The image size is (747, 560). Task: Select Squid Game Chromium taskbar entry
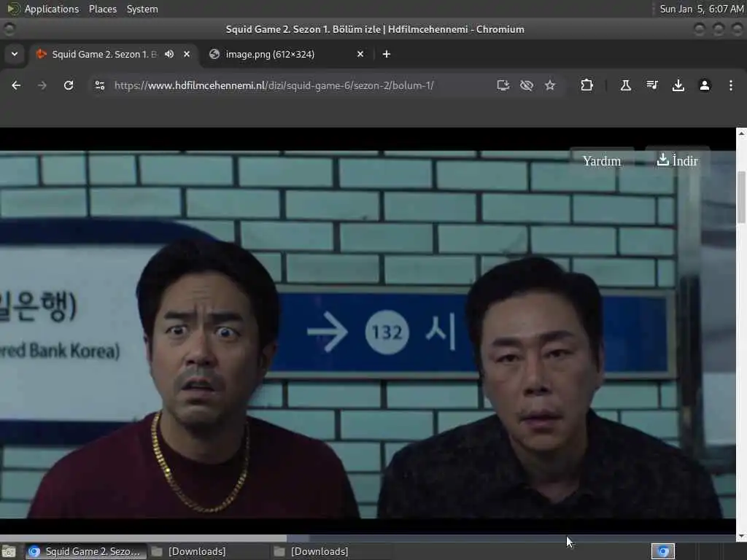[x=85, y=551]
